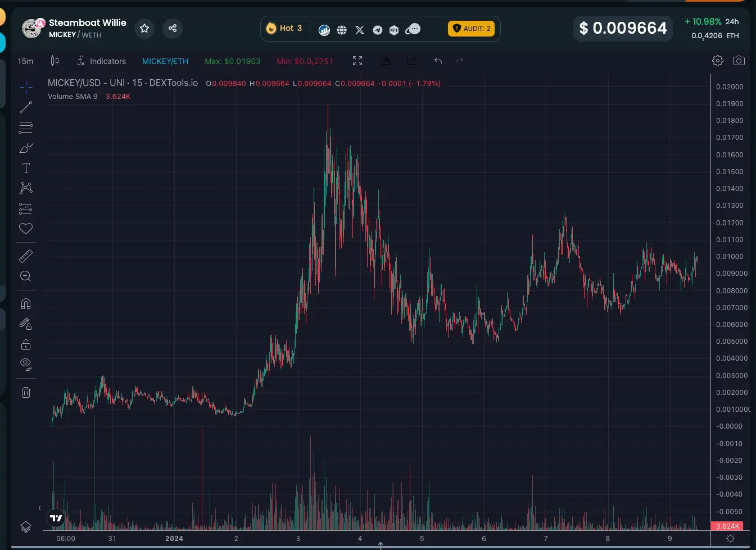Viewport: 756px width, 550px height.
Task: Toggle hide all drawings eye icon
Action: coord(26,365)
